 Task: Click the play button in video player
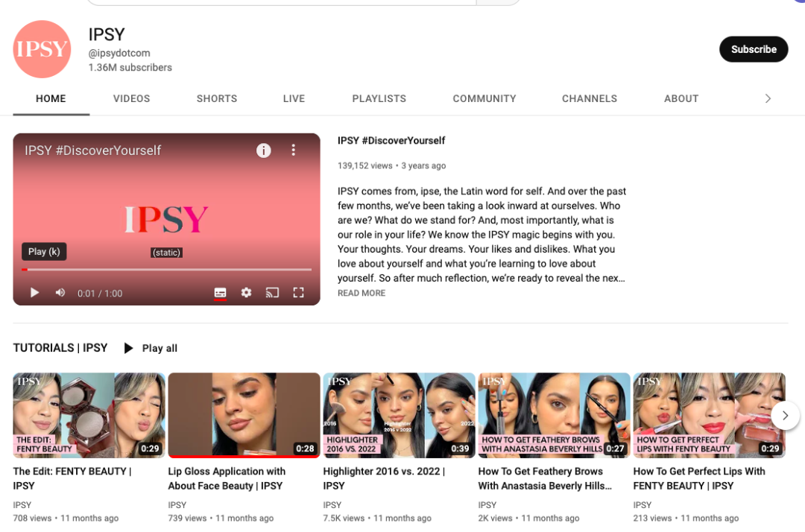point(34,293)
